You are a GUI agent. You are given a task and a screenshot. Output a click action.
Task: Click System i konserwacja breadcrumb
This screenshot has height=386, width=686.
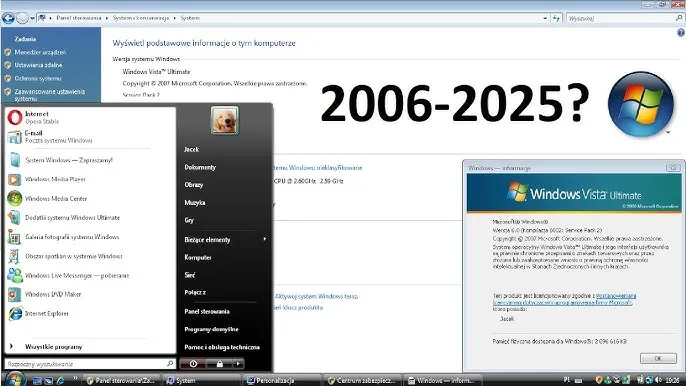[140, 18]
